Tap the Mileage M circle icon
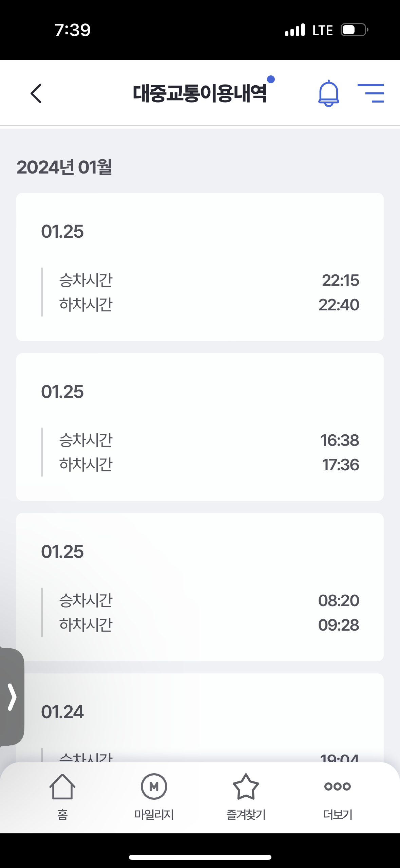 coord(154,786)
